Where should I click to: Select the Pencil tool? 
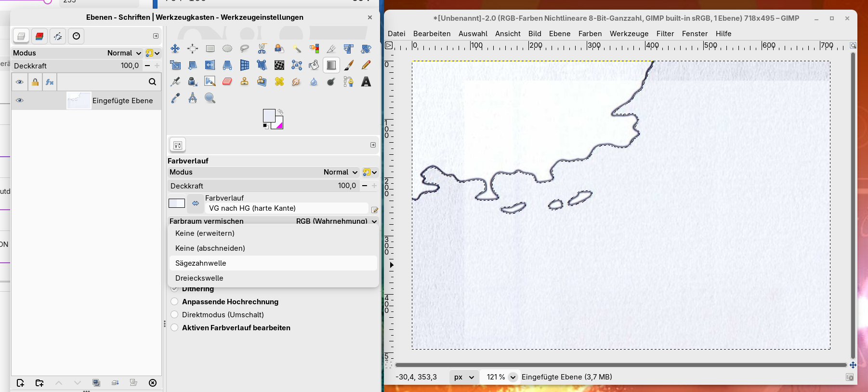click(x=366, y=65)
